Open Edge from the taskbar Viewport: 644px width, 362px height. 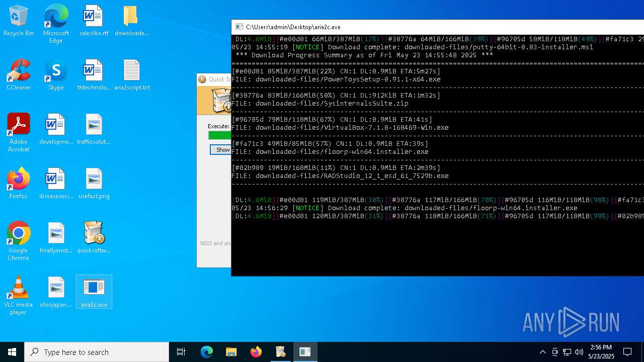[x=207, y=352]
